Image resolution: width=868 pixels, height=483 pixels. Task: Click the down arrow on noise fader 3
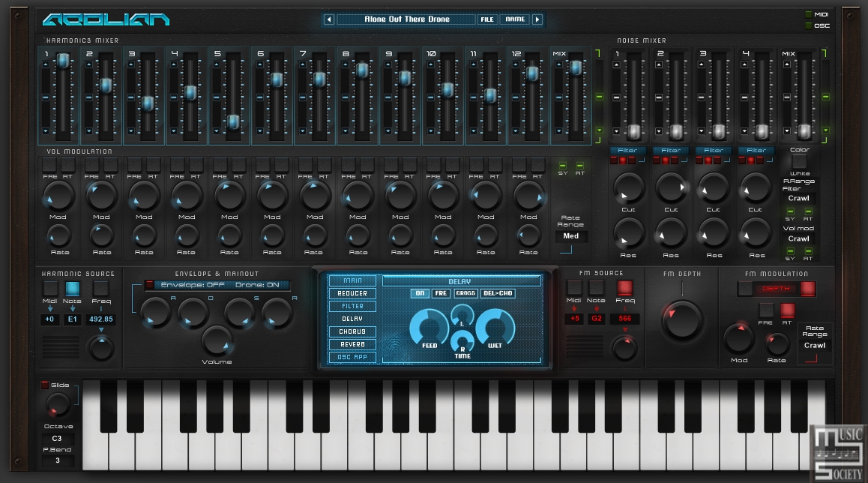coord(702,131)
